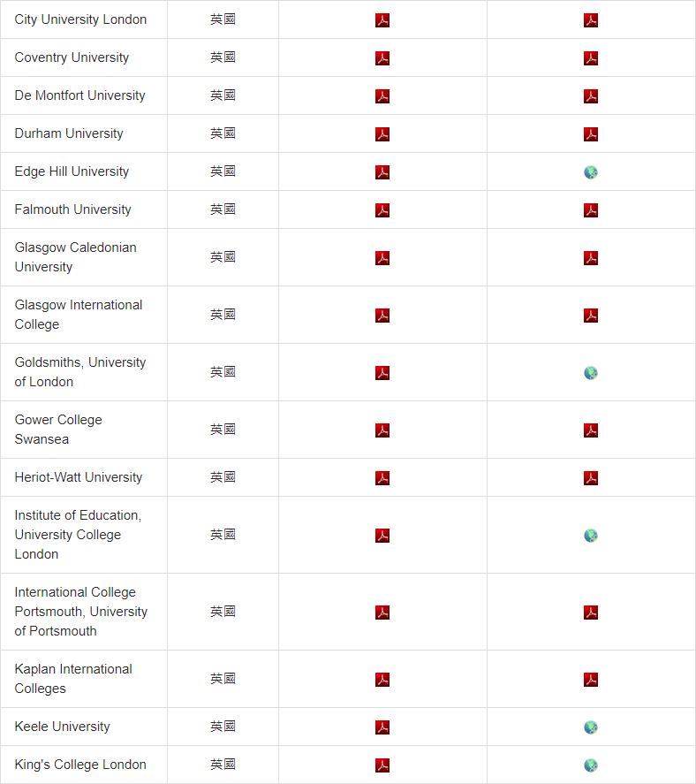This screenshot has height=784, width=696.
Task: Open first PDF icon for Glasgow Caledonian University
Action: (382, 258)
